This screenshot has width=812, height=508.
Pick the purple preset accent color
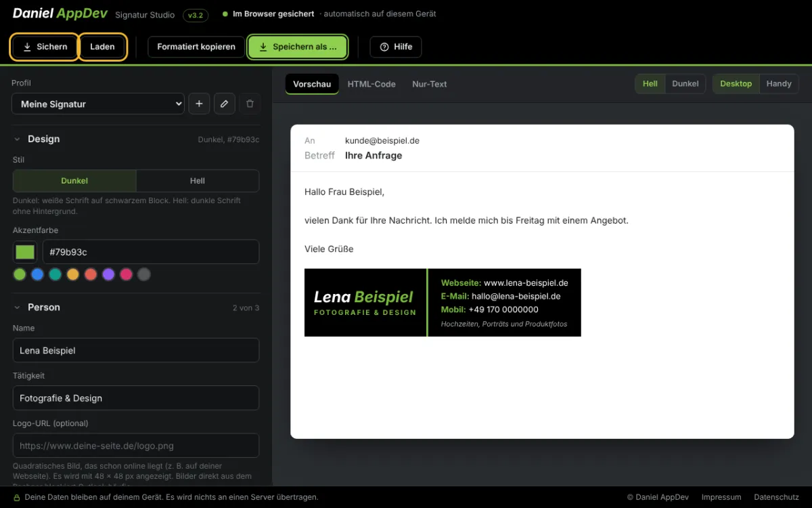[108, 274]
